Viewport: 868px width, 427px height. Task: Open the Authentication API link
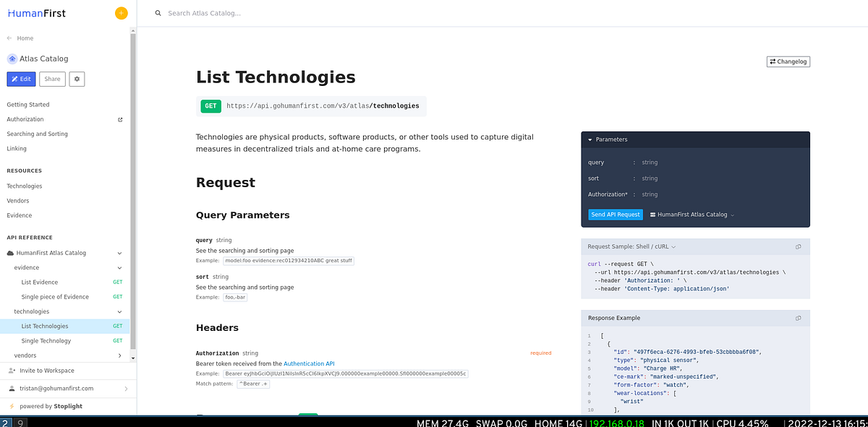(309, 363)
